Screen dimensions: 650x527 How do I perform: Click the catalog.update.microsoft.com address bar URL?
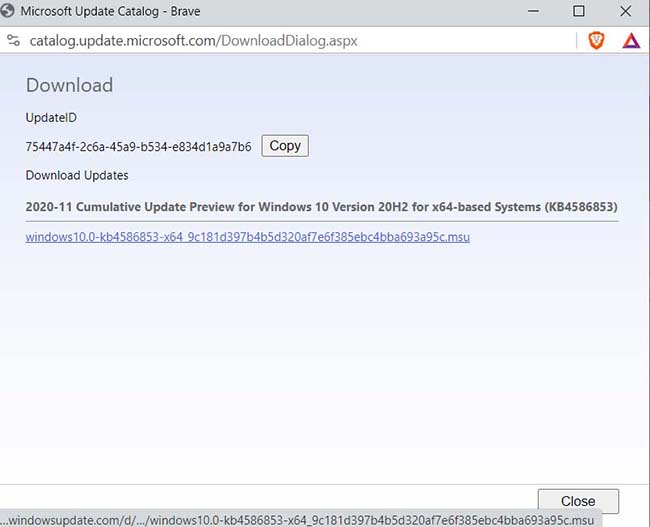pyautogui.click(x=193, y=41)
